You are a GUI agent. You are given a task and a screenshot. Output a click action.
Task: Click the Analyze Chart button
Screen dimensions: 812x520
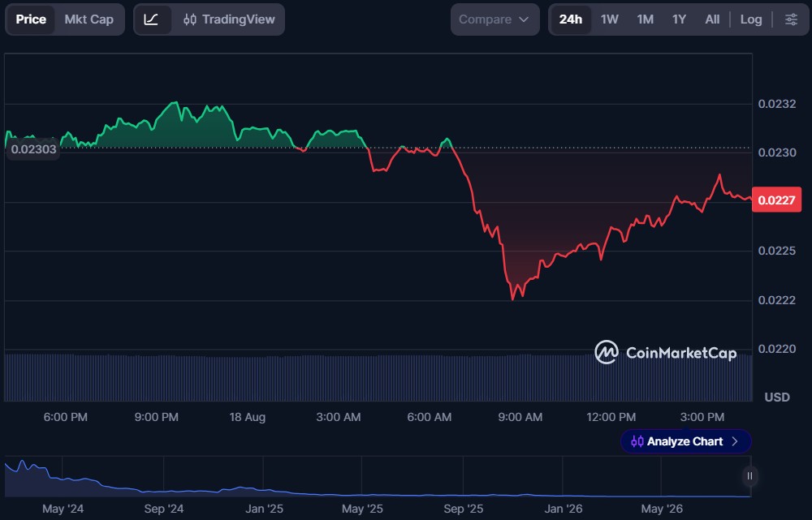pyautogui.click(x=685, y=441)
